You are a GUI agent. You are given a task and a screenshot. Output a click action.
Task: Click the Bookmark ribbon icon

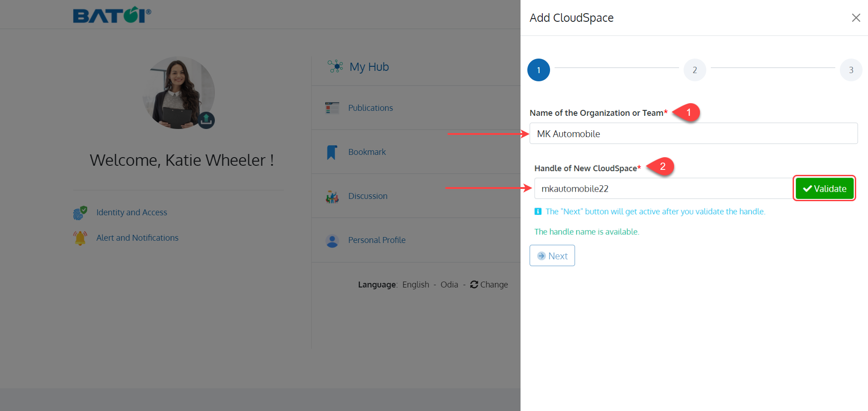[332, 152]
